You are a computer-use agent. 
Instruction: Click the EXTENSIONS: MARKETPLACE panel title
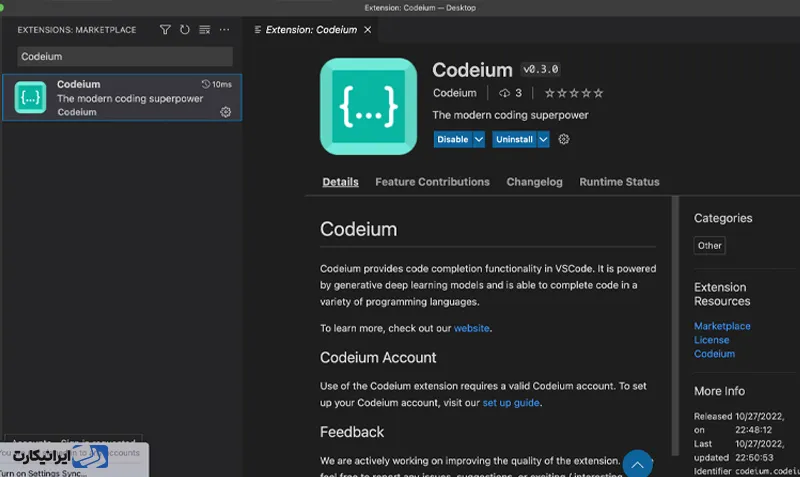point(77,30)
